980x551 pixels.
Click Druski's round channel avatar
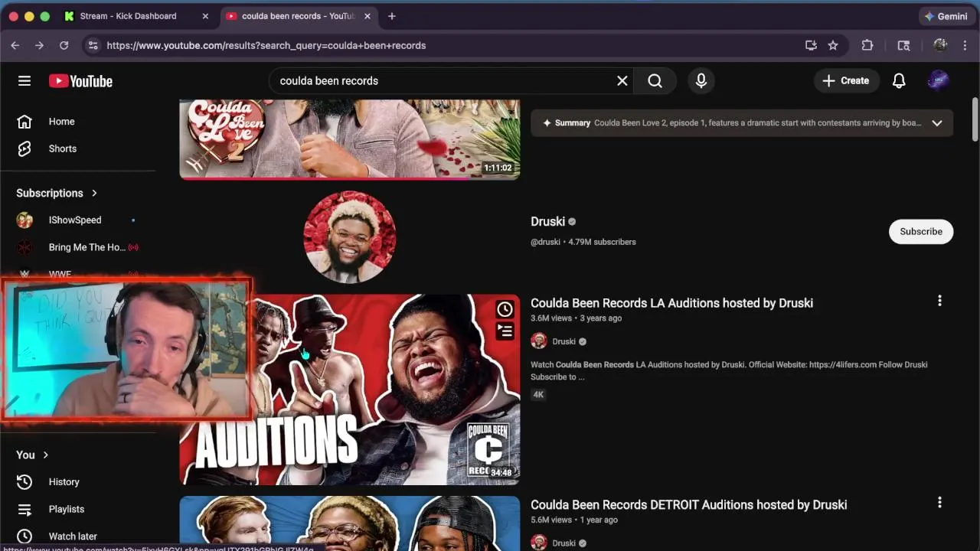click(x=350, y=237)
